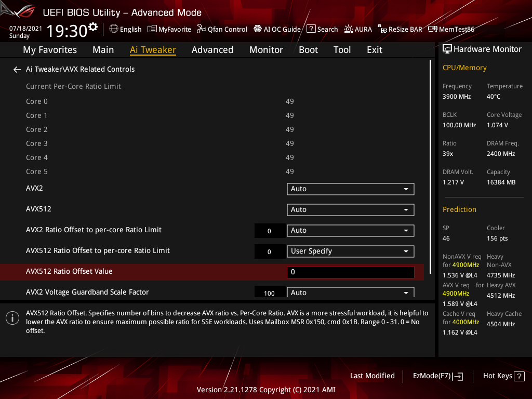Open the AVX2 dropdown
532x399 pixels.
[x=350, y=189]
